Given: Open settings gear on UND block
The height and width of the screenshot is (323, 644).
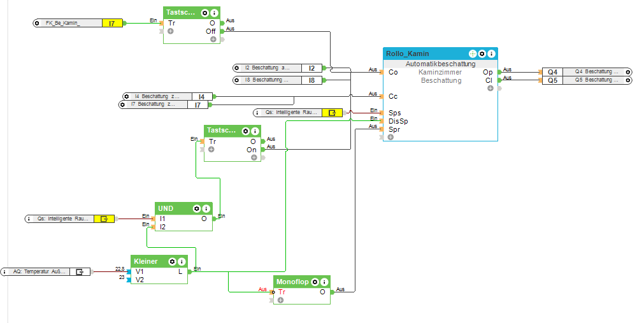Looking at the screenshot, I should (196, 209).
